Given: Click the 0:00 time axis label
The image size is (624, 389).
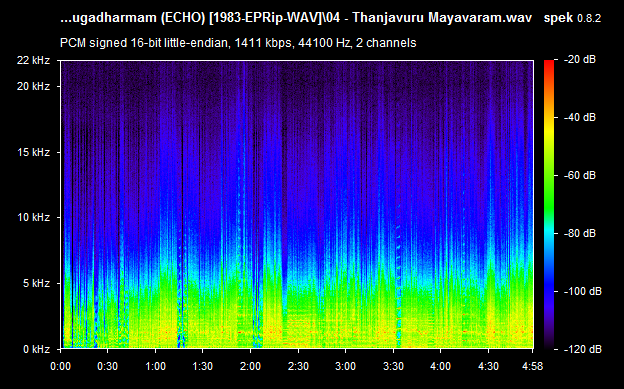Looking at the screenshot, I should pos(60,366).
